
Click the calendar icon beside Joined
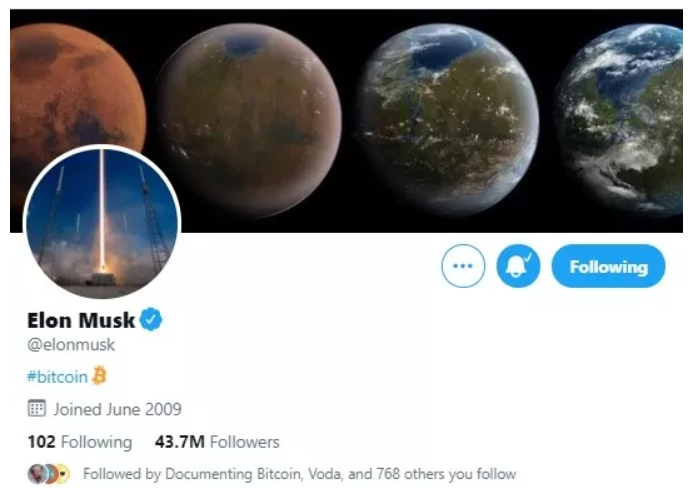36,408
